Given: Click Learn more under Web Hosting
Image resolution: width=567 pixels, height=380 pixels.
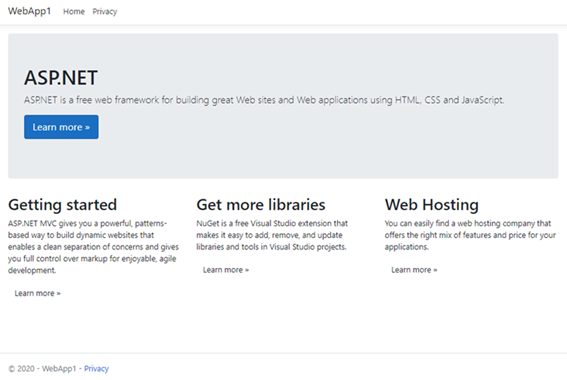Looking at the screenshot, I should pos(414,270).
